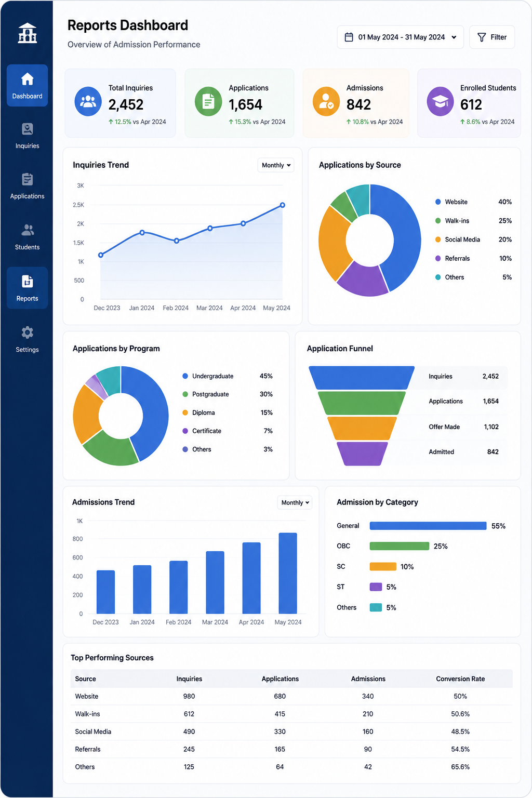
Task: Click the 15.3% increase indicator for Applications
Action: [240, 122]
